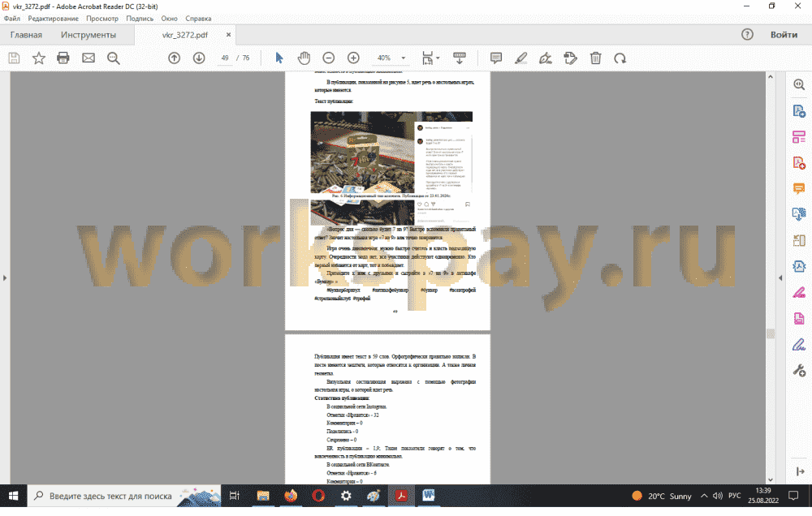Open More Tools wrench in right pane

[799, 370]
